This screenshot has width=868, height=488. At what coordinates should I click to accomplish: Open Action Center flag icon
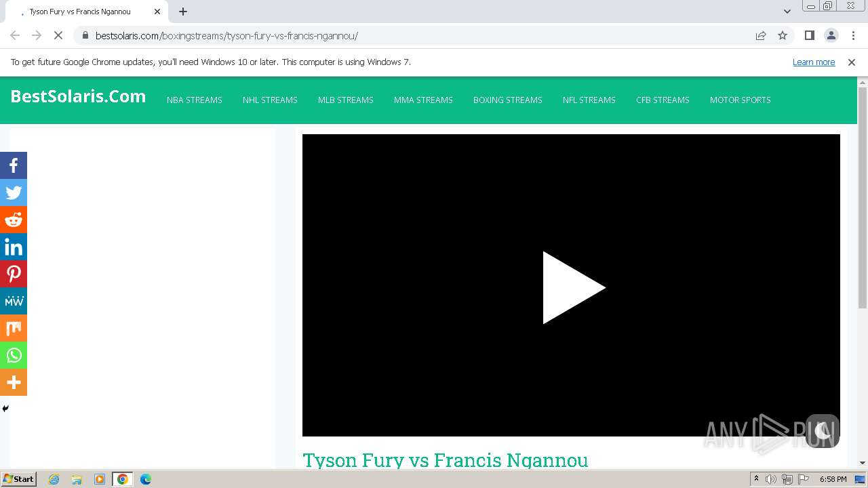tap(804, 479)
